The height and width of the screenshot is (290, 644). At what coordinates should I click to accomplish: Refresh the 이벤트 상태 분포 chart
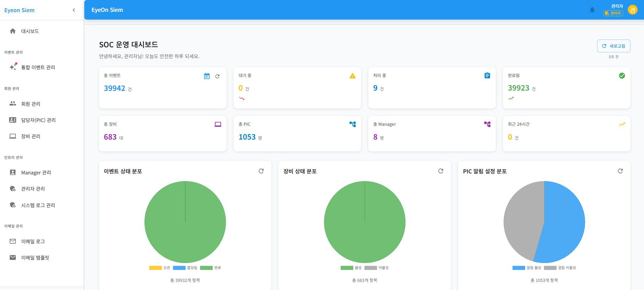pos(261,171)
